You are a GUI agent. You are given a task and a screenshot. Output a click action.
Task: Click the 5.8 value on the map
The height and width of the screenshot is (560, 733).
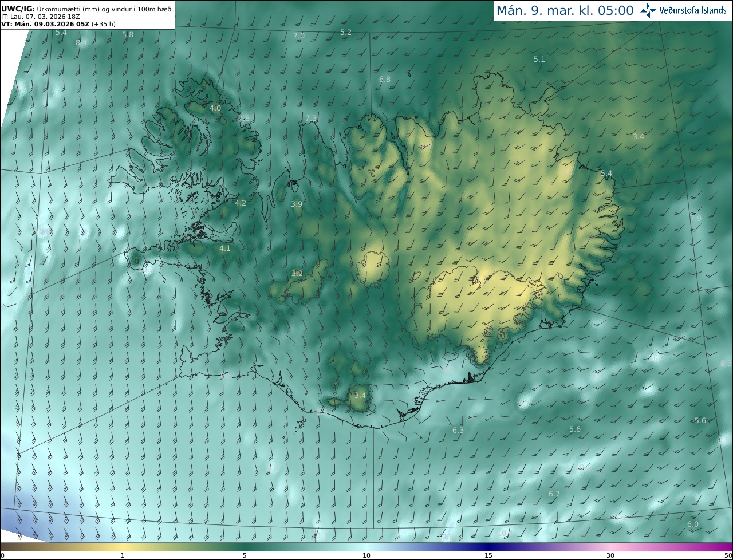click(128, 35)
